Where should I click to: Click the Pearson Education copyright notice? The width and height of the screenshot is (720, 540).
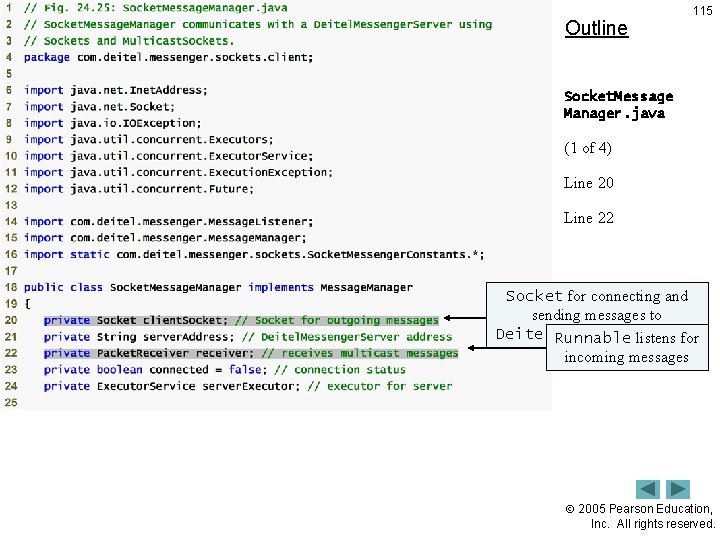[x=640, y=516]
